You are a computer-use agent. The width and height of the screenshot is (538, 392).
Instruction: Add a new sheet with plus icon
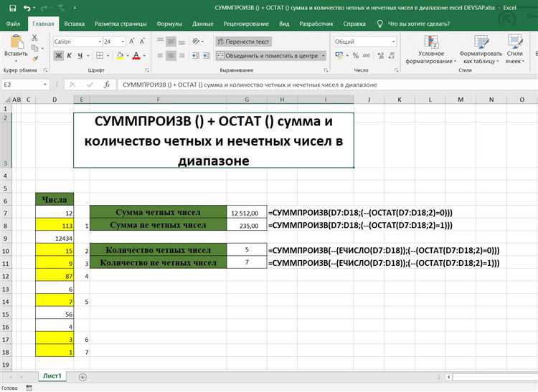[x=82, y=377]
